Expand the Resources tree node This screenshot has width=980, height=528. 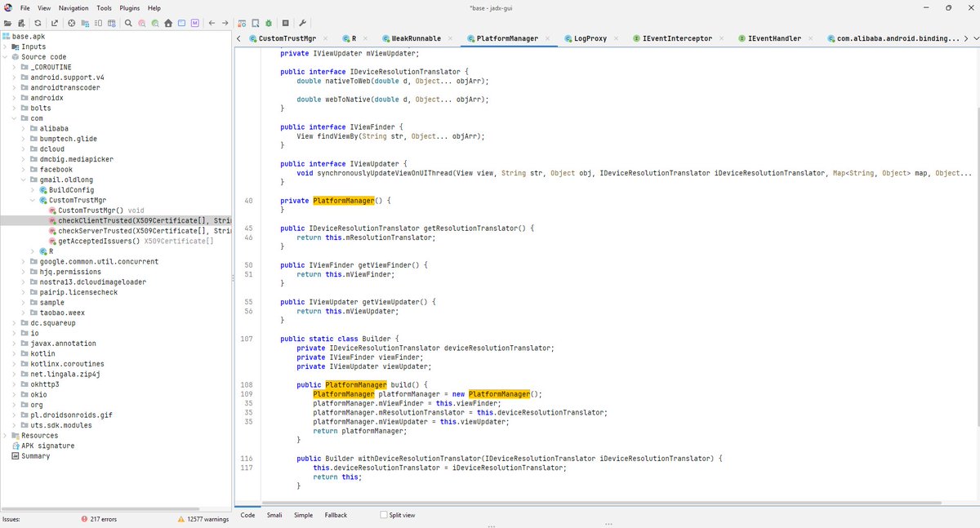click(x=5, y=436)
